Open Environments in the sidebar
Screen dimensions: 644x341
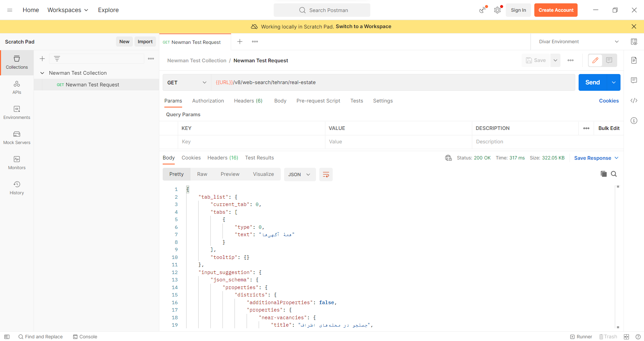[x=17, y=113]
